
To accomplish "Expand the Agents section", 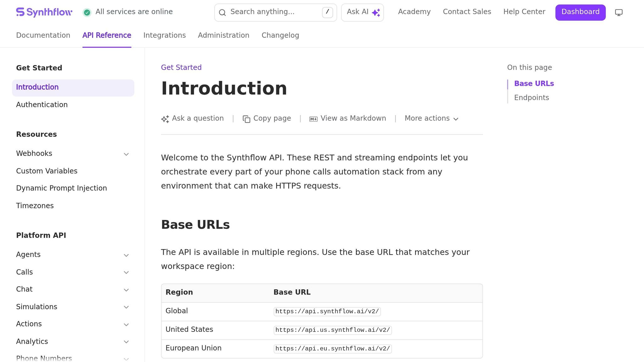I will tap(126, 255).
